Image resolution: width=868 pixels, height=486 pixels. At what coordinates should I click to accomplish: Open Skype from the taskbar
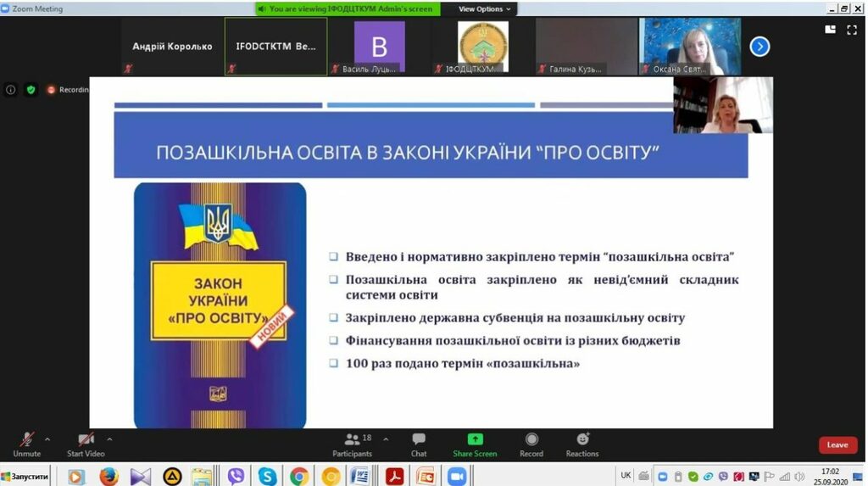click(x=267, y=477)
